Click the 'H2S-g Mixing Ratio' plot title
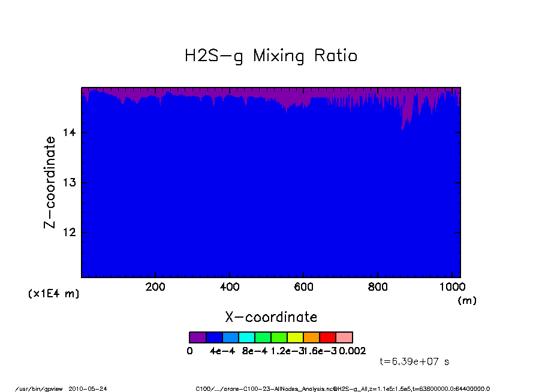 pyautogui.click(x=271, y=56)
